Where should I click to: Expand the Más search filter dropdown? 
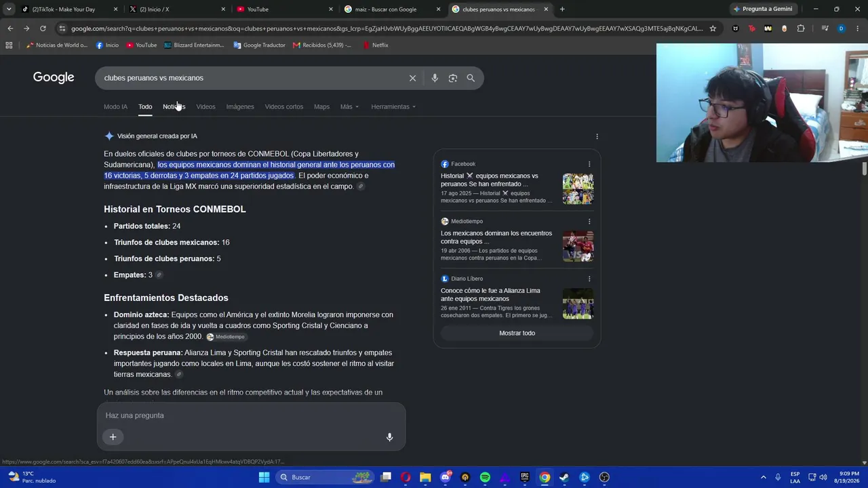click(x=349, y=106)
